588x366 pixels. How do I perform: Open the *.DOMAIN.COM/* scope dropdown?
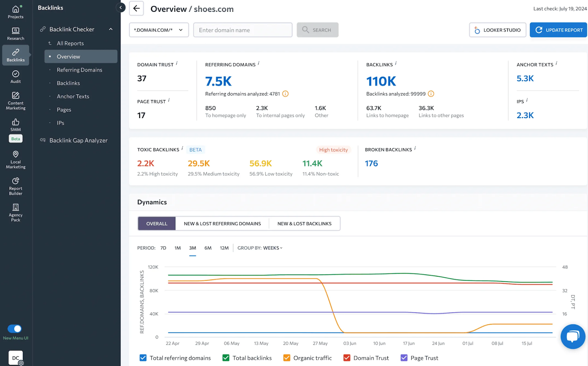159,30
